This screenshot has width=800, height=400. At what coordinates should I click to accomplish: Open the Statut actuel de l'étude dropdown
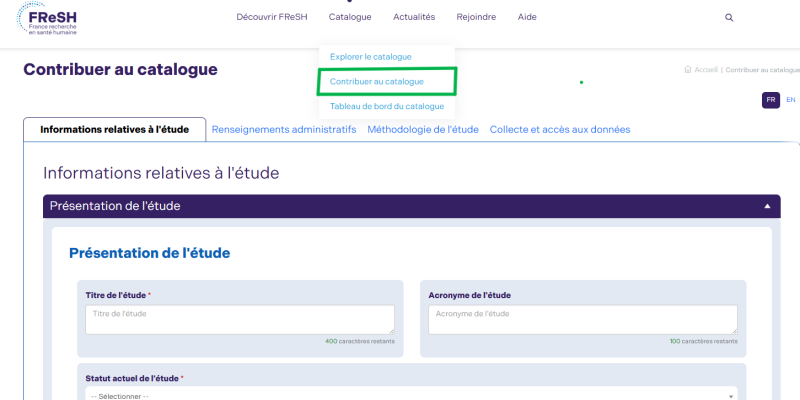point(408,393)
